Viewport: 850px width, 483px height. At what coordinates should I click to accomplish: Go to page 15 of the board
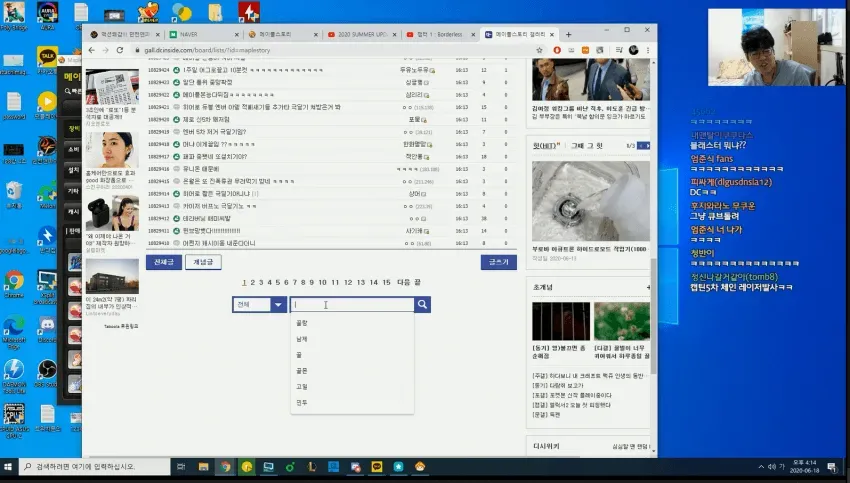click(387, 282)
